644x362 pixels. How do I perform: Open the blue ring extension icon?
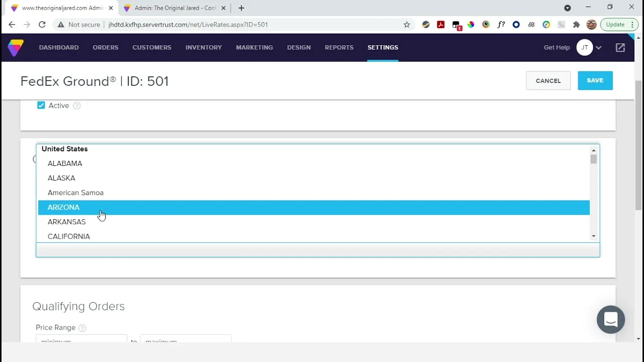pos(516,25)
